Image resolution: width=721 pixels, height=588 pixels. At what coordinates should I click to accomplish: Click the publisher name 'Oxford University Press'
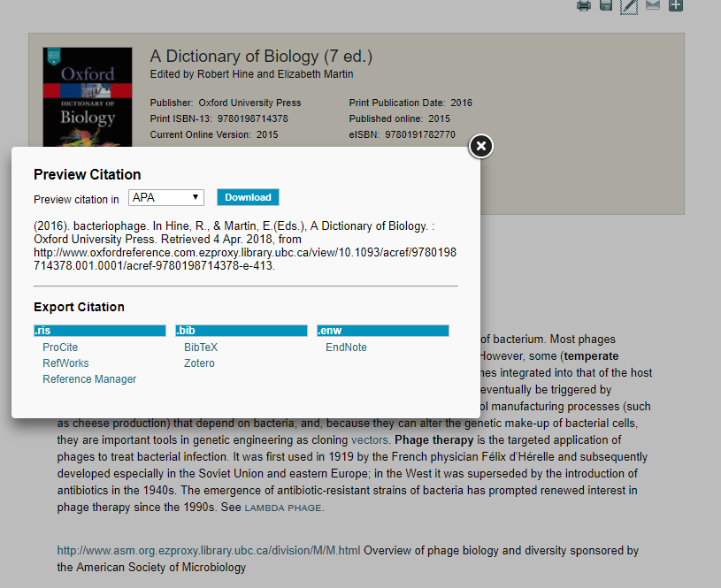249,103
